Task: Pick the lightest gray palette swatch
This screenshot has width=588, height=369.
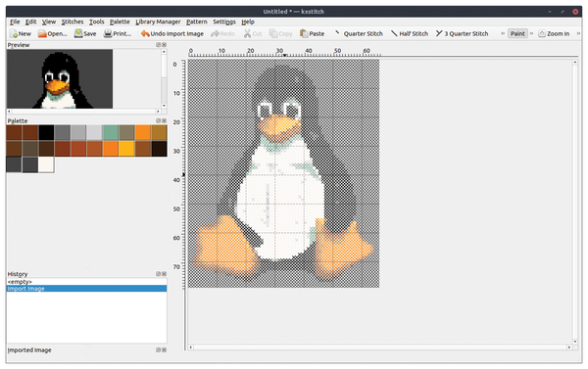Action: (x=94, y=132)
